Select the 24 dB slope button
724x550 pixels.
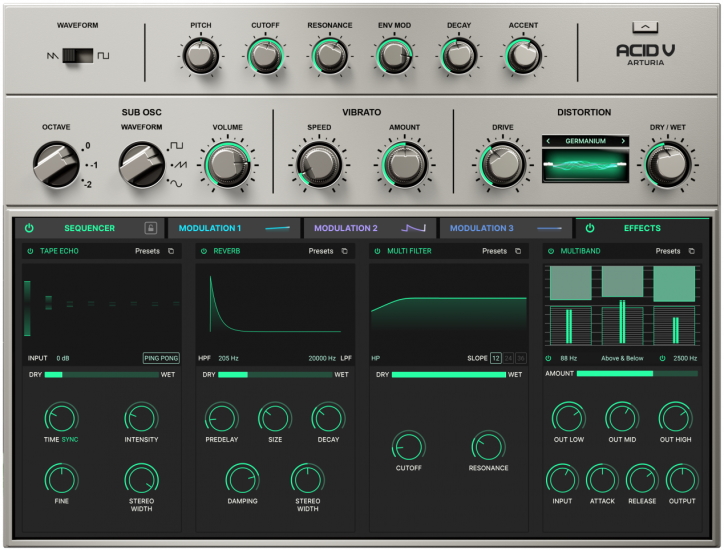pyautogui.click(x=508, y=358)
